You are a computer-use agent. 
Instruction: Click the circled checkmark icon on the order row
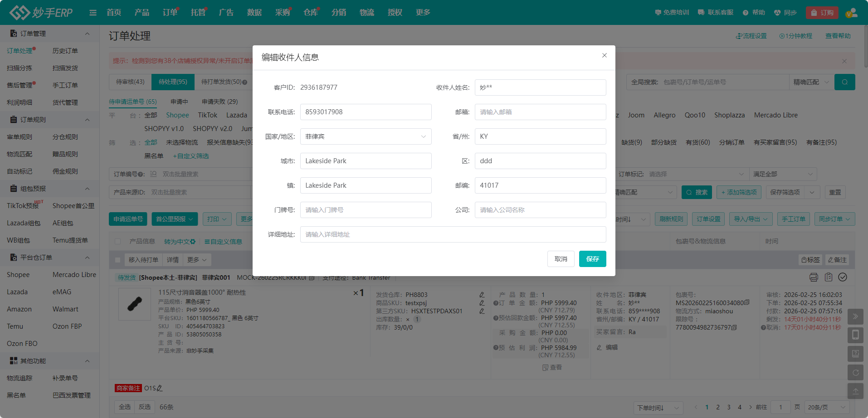point(843,277)
